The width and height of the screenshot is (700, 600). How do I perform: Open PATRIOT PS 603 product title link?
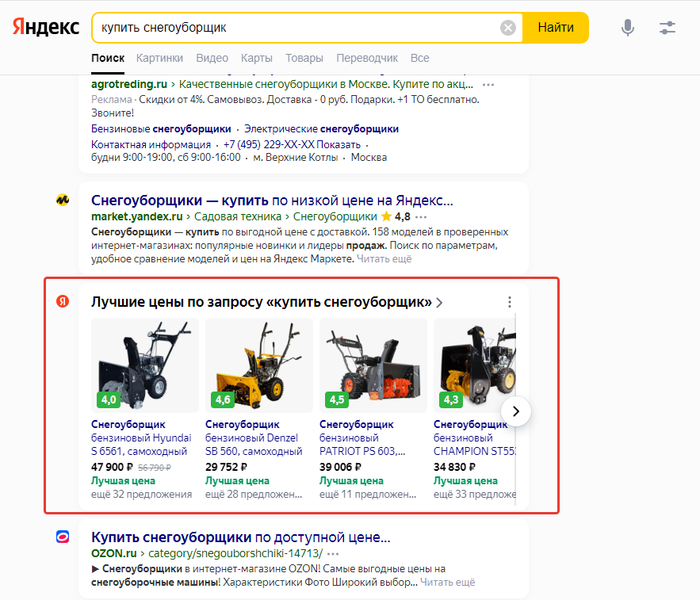[x=362, y=438]
